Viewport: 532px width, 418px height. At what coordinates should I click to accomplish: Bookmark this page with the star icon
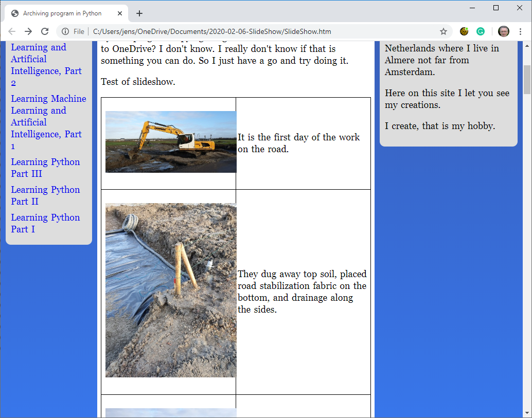pyautogui.click(x=444, y=31)
